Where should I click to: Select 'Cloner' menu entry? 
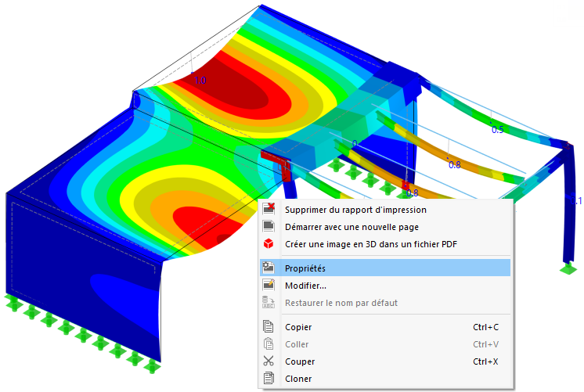[384, 379]
